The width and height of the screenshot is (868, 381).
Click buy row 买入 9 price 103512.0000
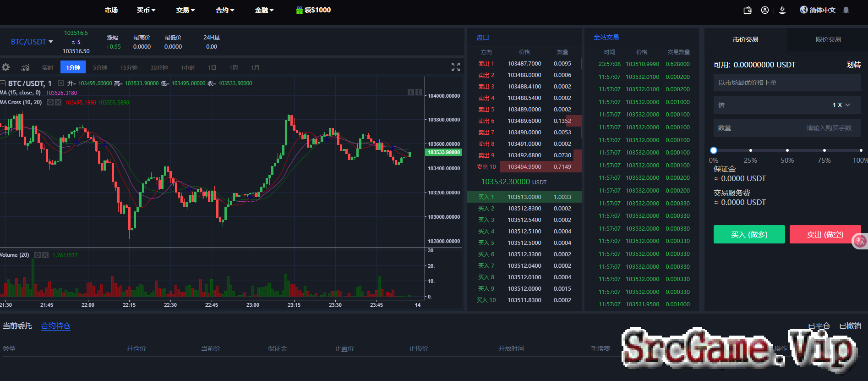coord(524,289)
